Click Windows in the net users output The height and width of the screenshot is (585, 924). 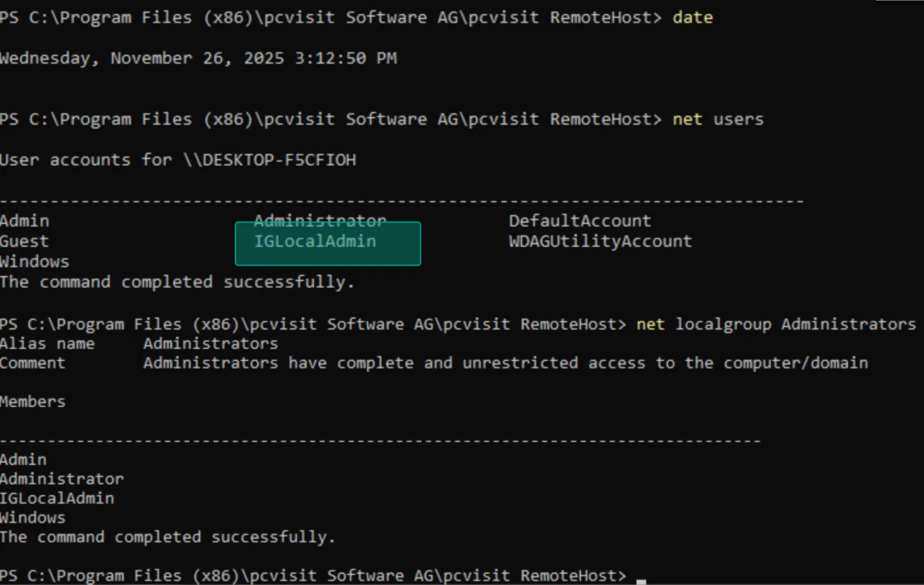point(34,262)
